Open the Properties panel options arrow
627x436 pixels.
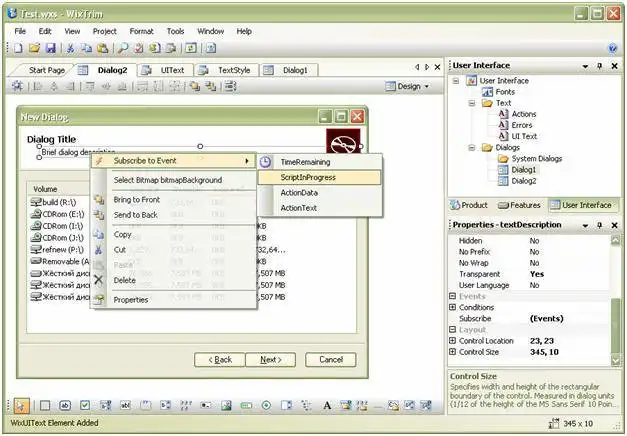click(x=585, y=225)
